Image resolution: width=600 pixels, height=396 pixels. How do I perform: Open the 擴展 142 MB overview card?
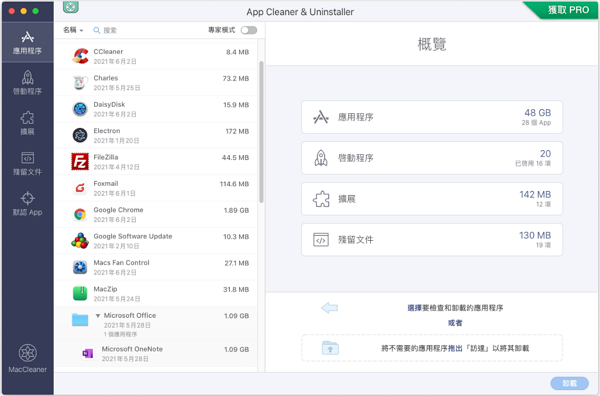[432, 199]
